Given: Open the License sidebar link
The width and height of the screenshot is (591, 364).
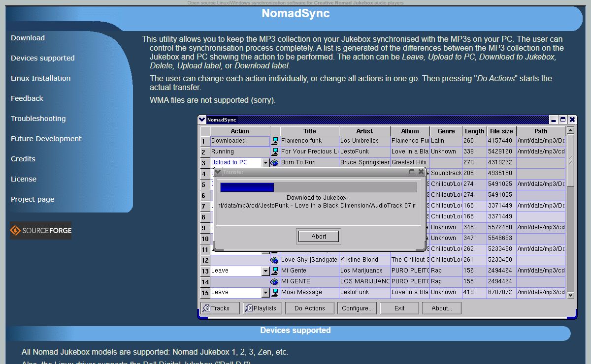Looking at the screenshot, I should 24,179.
